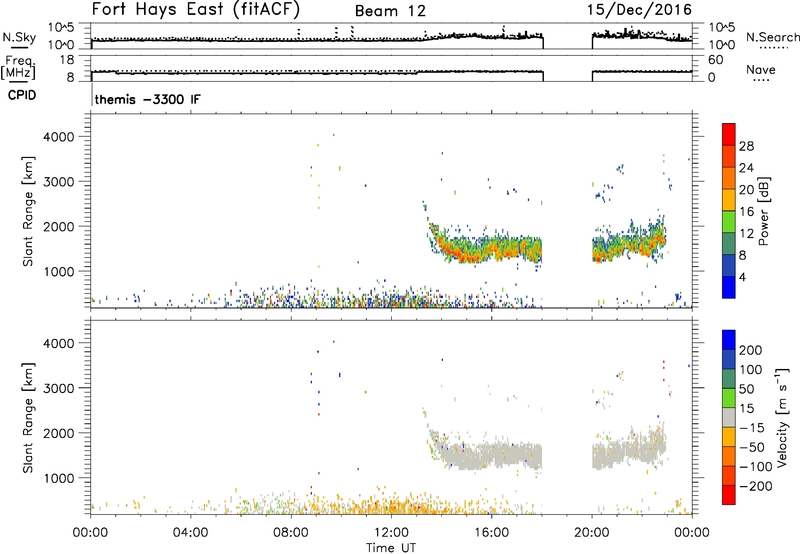This screenshot has height=554, width=800.
Task: Click the '20:00' time axis label
Action: click(x=592, y=533)
